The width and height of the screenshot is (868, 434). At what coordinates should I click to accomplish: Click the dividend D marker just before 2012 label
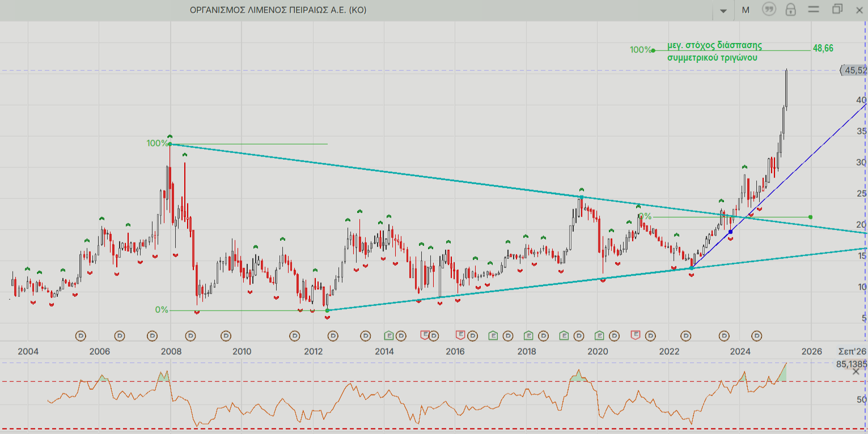click(x=295, y=336)
